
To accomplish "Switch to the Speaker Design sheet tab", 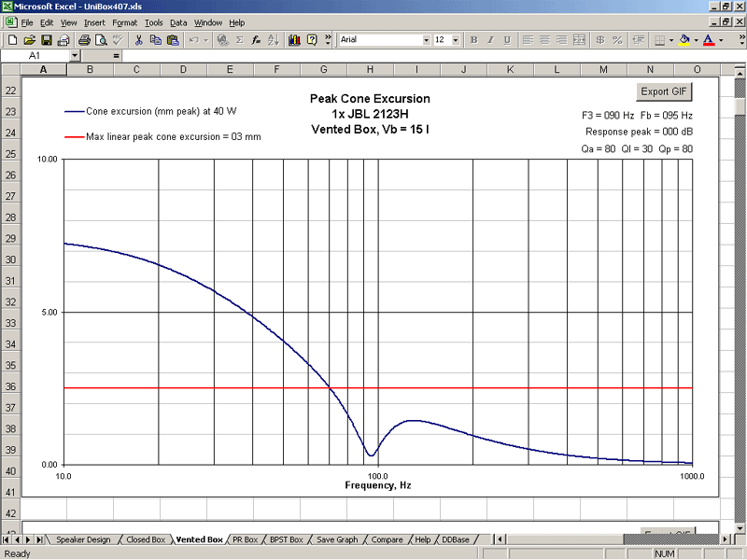I will 83,539.
